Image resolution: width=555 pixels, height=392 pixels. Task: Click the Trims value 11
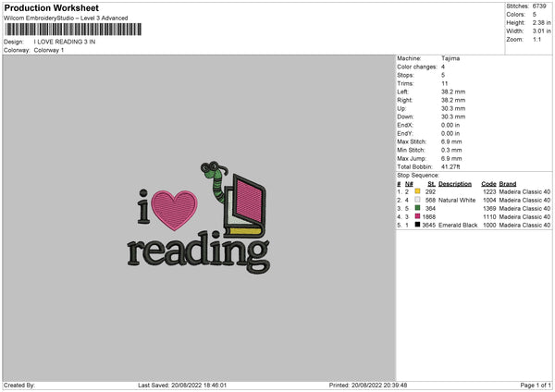click(445, 83)
